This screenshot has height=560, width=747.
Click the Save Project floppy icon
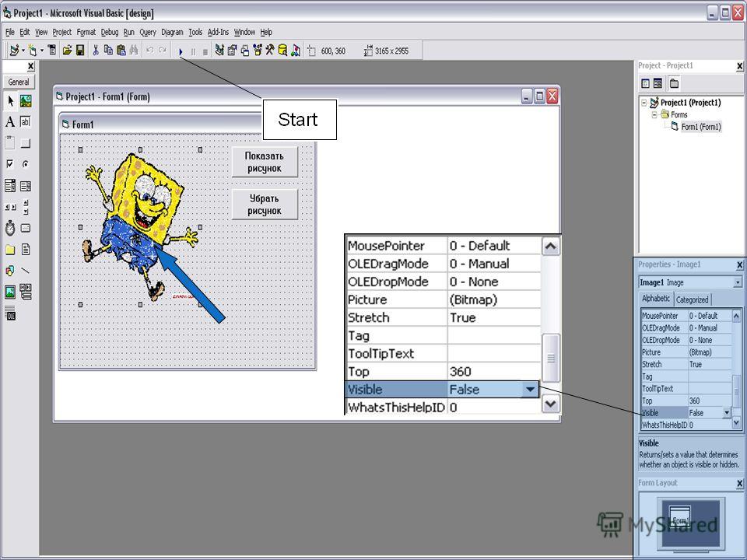click(80, 50)
